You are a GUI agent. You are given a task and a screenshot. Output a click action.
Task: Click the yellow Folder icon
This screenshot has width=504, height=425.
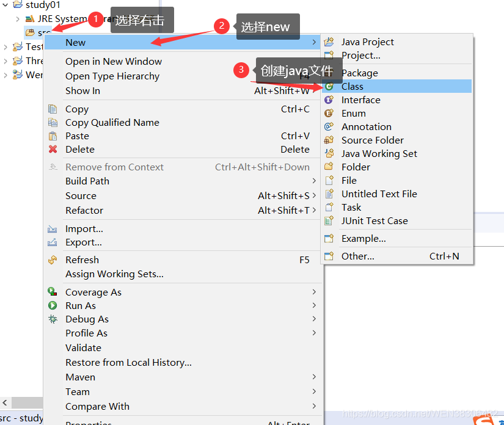click(x=329, y=167)
